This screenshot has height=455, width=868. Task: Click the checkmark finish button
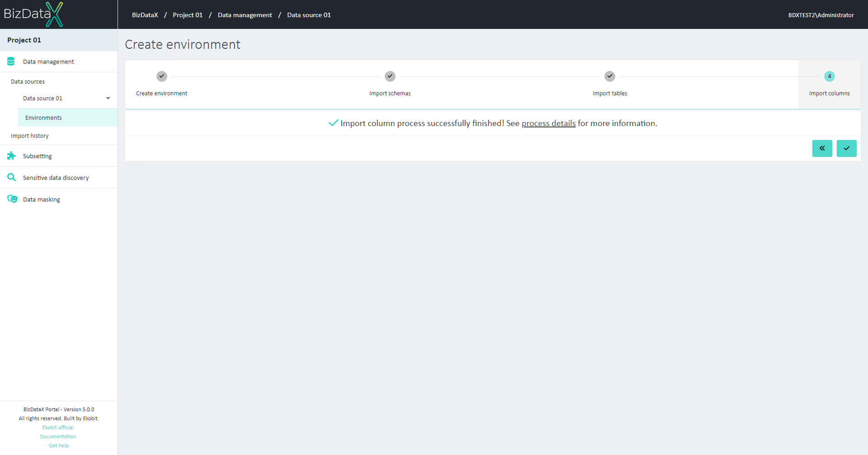(846, 148)
